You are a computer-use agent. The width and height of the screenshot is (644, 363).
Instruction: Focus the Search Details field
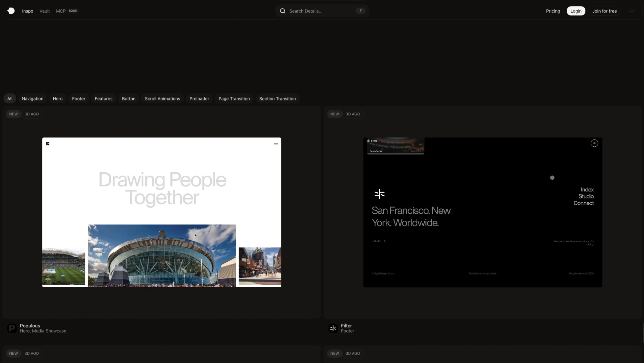point(322,11)
